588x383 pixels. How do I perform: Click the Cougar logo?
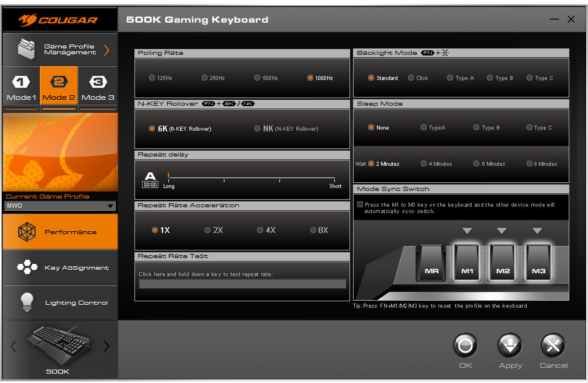point(58,20)
